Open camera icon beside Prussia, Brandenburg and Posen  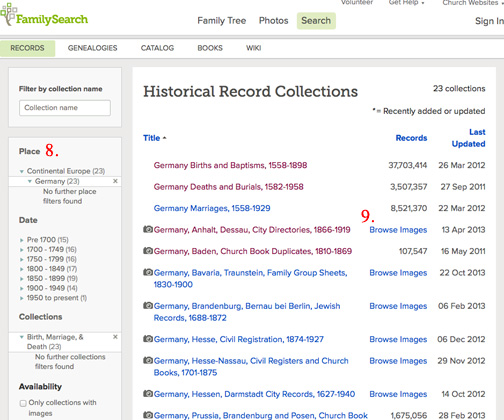tap(148, 415)
